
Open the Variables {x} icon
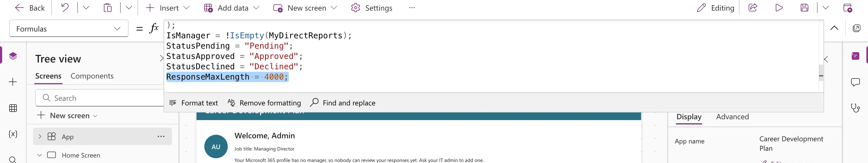pyautogui.click(x=13, y=134)
